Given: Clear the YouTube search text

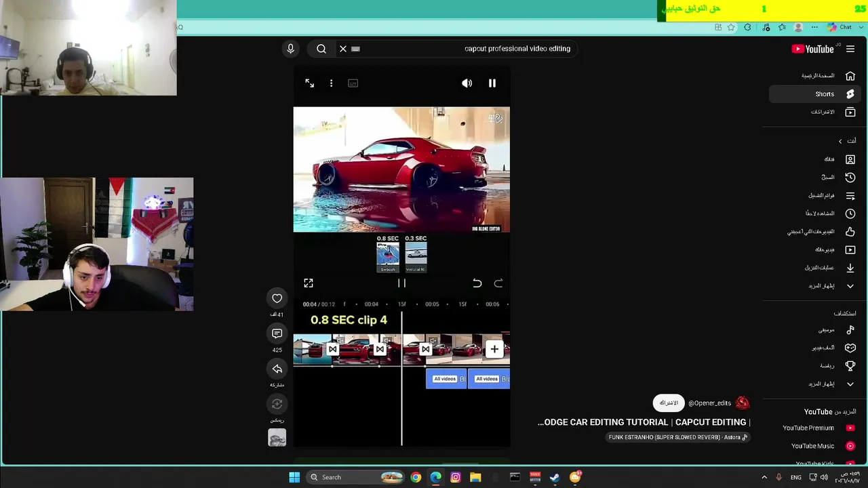Looking at the screenshot, I should tap(343, 49).
